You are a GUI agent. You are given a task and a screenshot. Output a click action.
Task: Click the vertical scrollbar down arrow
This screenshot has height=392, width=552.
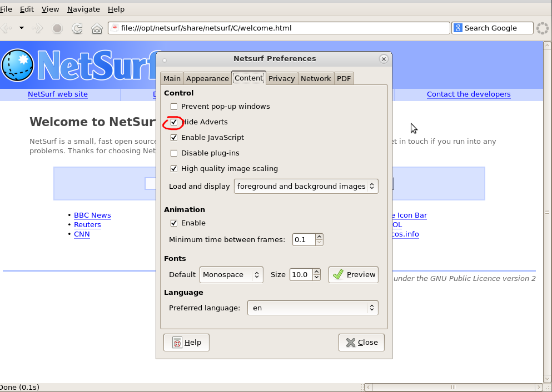pyautogui.click(x=547, y=379)
